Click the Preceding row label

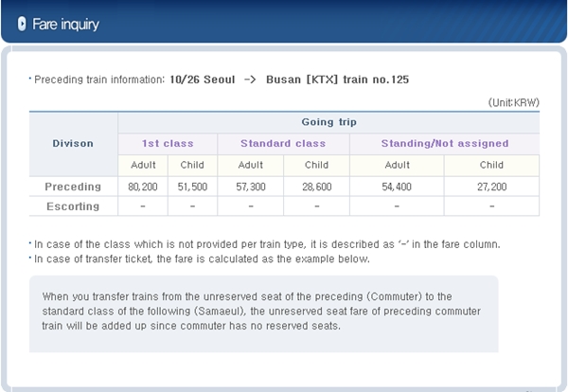pyautogui.click(x=73, y=187)
